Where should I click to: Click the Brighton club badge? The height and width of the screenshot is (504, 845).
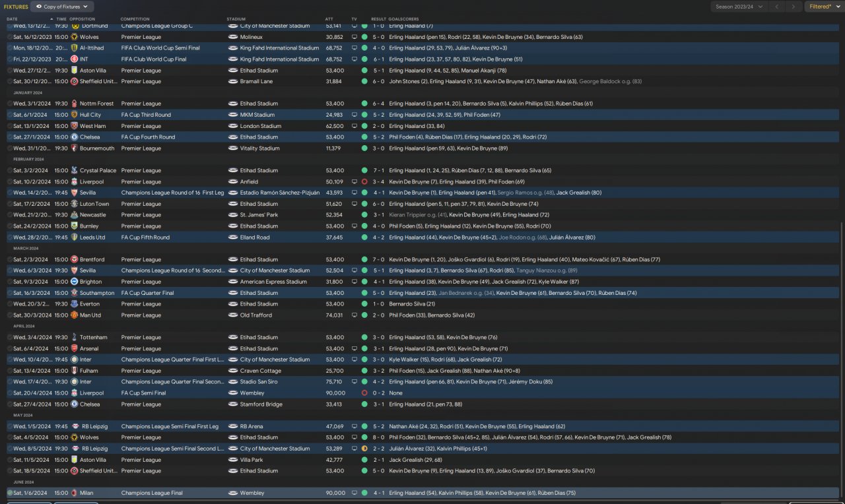click(x=75, y=282)
